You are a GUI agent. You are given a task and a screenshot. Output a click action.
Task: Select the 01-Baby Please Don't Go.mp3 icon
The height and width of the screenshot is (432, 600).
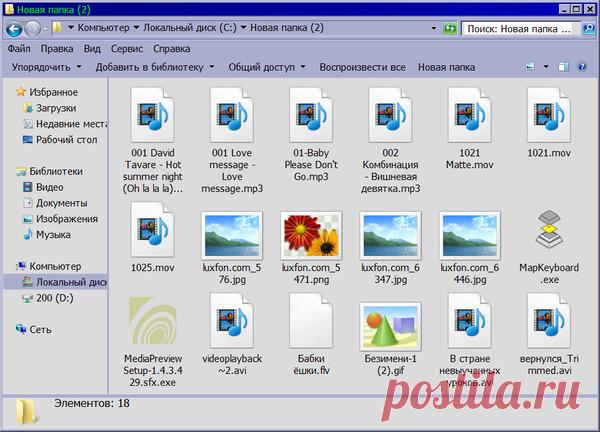pyautogui.click(x=310, y=117)
